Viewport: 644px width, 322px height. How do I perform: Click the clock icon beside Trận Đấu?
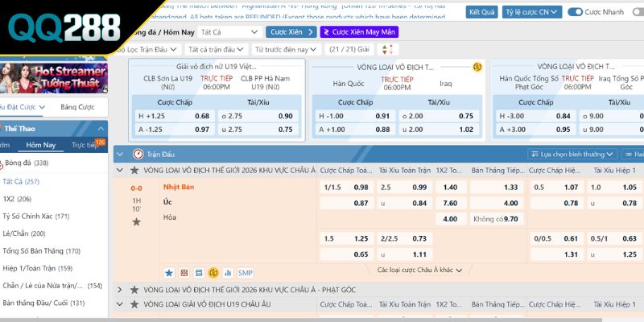click(x=136, y=154)
